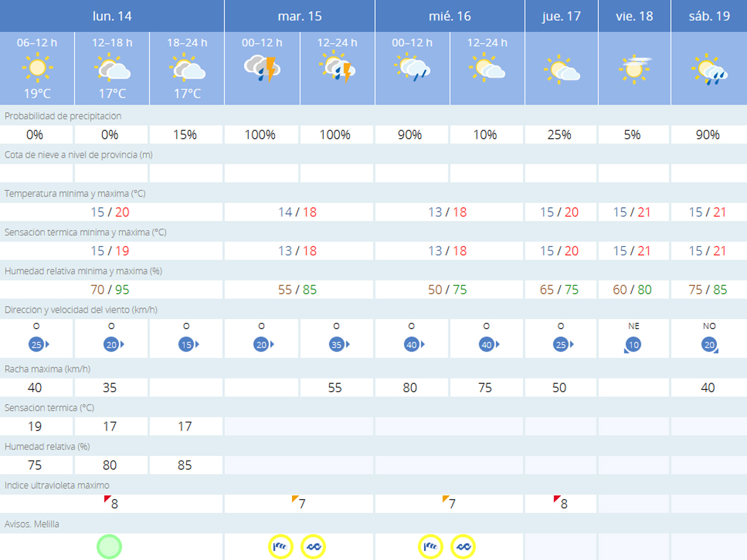Screen dimensions: 747x560
Task: Click the 06–12 h time slot label
Action: pyautogui.click(x=37, y=43)
